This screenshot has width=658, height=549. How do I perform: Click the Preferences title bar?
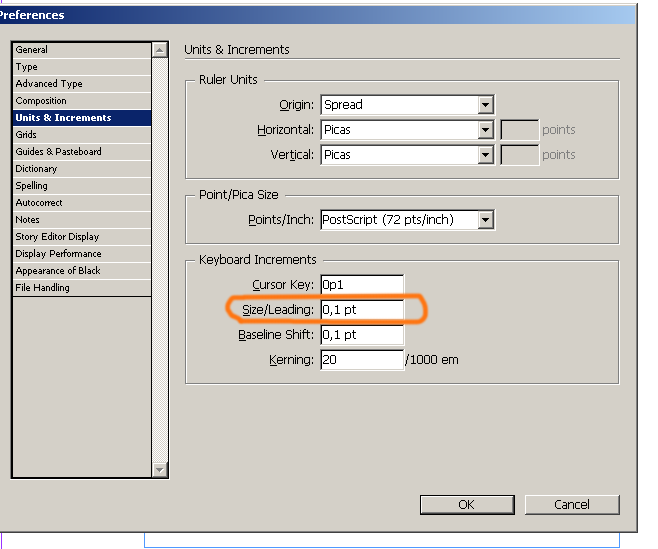[317, 15]
